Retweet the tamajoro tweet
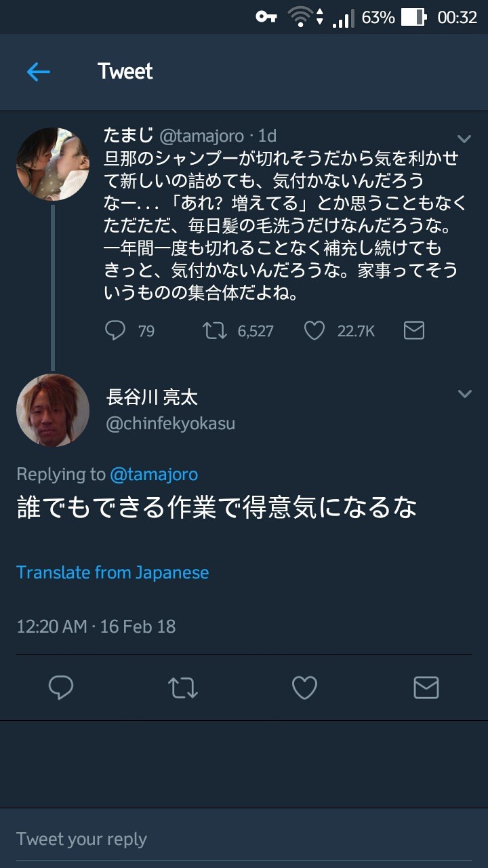This screenshot has width=488, height=868. (x=215, y=330)
